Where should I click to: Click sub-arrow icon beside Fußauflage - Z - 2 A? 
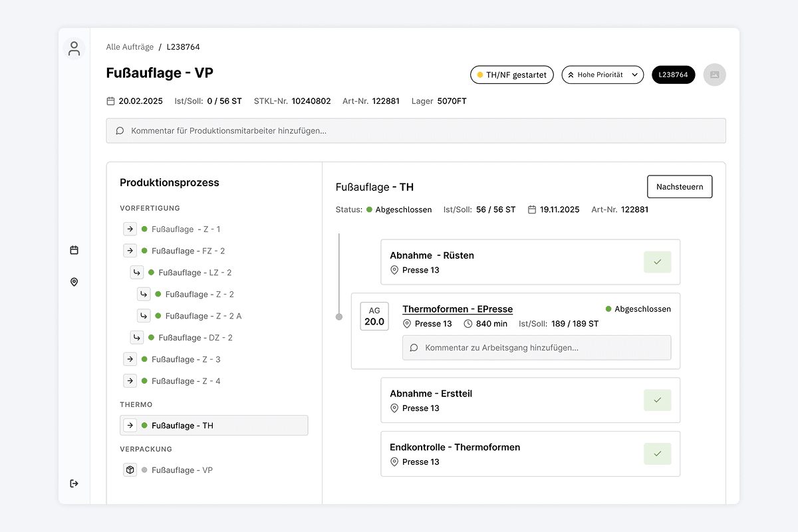coord(143,316)
